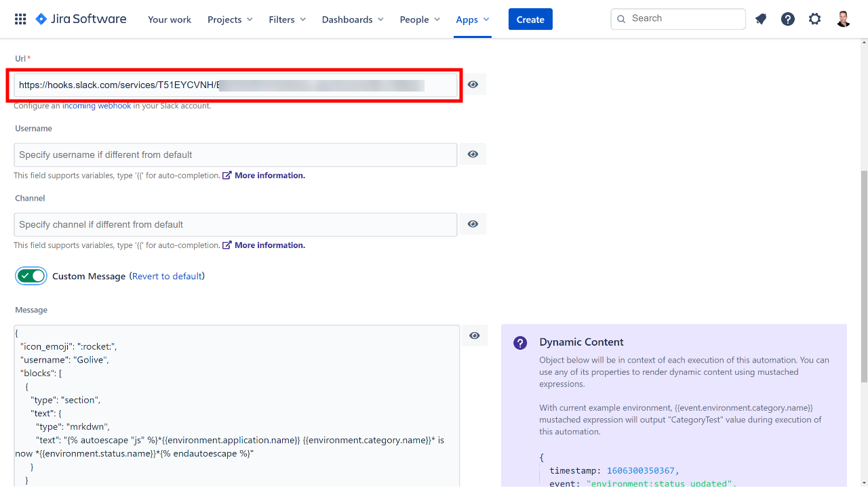868x488 pixels.
Task: Open the settings gear icon
Action: [814, 19]
